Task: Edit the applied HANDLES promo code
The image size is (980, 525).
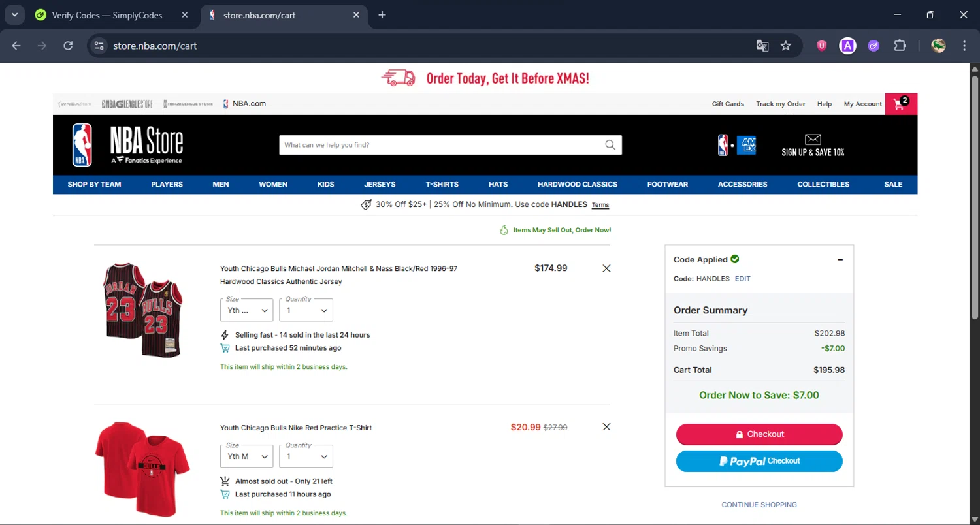Action: coord(743,279)
